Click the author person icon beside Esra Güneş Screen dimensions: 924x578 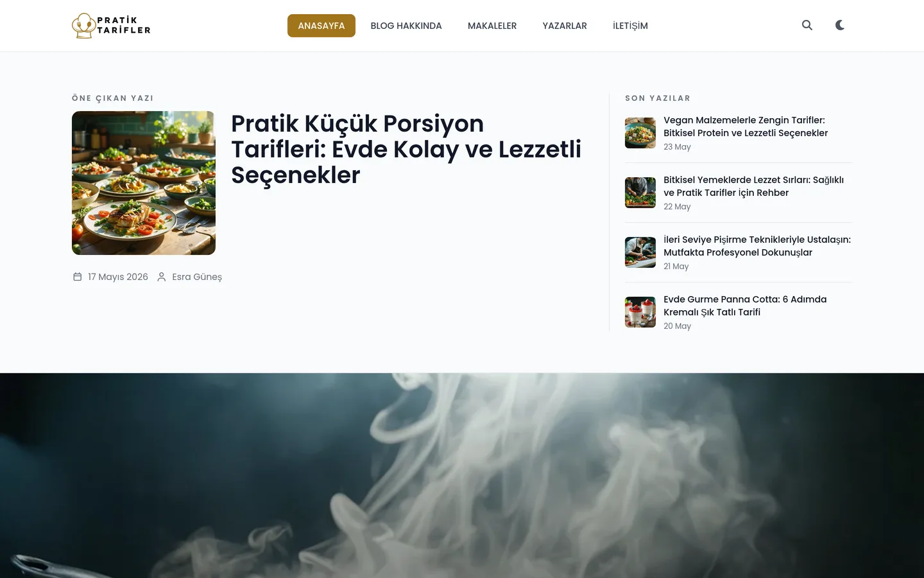pos(162,277)
